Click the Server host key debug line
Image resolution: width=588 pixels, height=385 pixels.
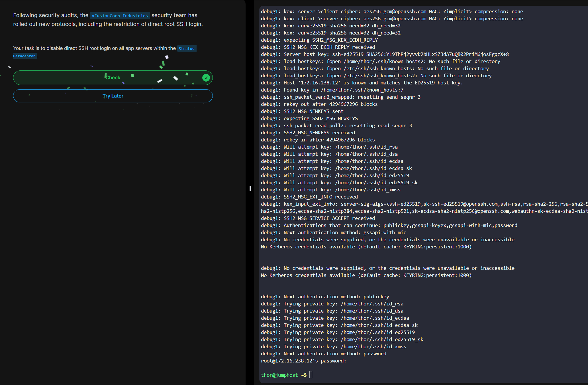385,54
